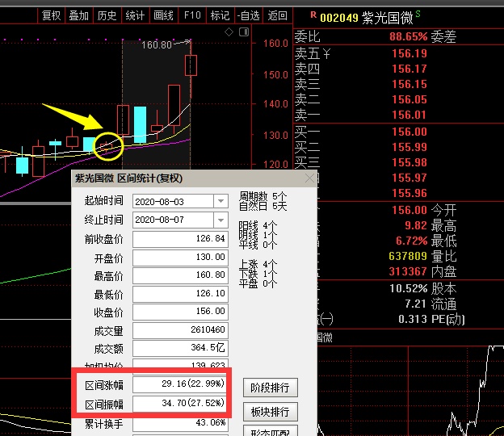The width and height of the screenshot is (504, 436).
Task: Click the 买三 price 155.98
Action: pos(409,162)
